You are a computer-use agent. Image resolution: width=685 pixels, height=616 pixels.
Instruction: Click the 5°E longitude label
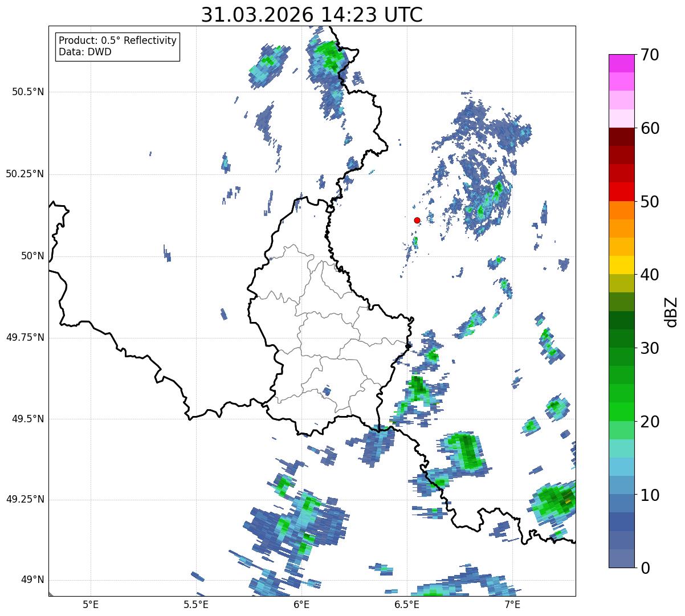pyautogui.click(x=91, y=604)
